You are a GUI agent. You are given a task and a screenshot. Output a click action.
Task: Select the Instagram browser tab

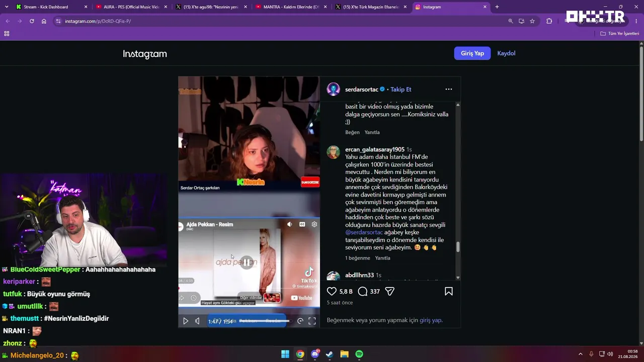(451, 7)
